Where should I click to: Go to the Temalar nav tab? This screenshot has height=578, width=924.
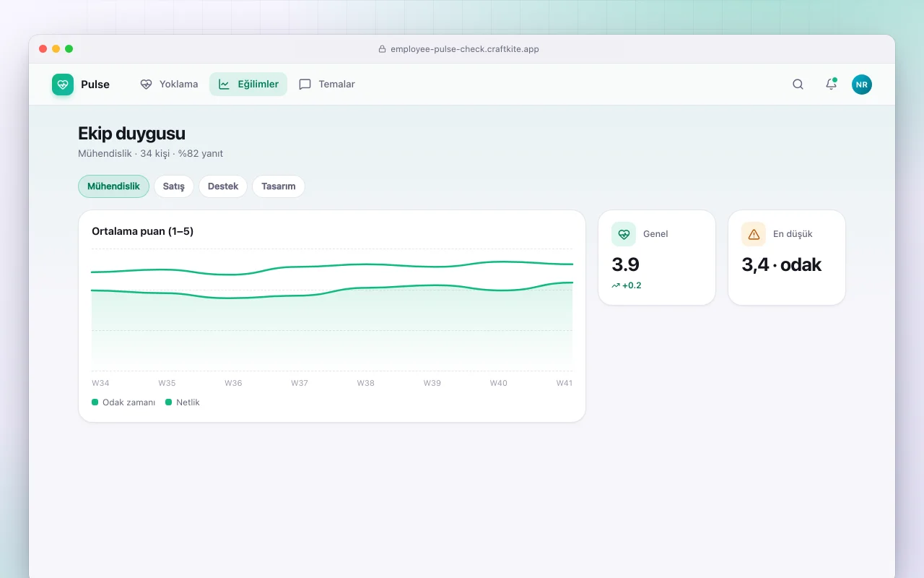click(327, 85)
